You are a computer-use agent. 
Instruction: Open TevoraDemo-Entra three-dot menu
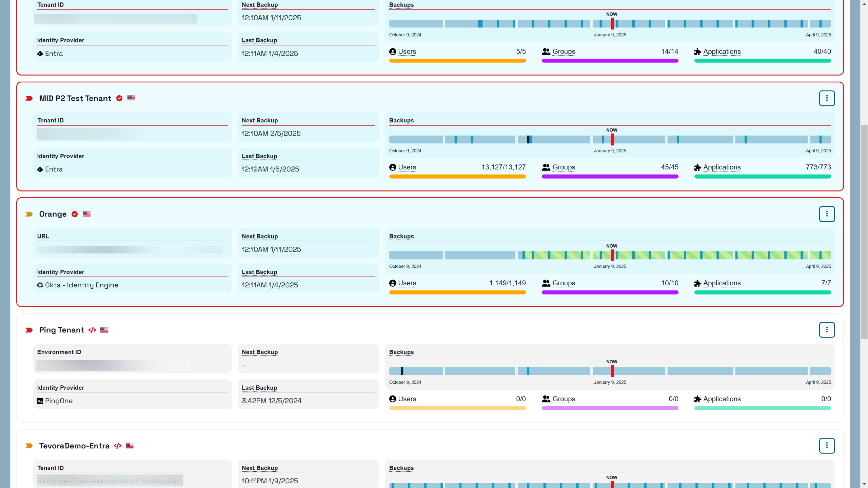[827, 446]
